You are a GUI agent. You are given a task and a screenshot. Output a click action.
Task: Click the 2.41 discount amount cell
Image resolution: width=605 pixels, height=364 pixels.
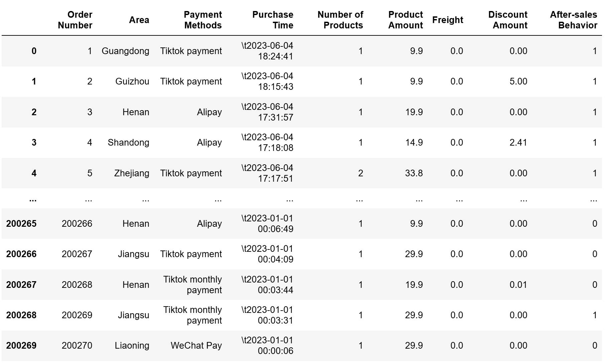pyautogui.click(x=518, y=143)
